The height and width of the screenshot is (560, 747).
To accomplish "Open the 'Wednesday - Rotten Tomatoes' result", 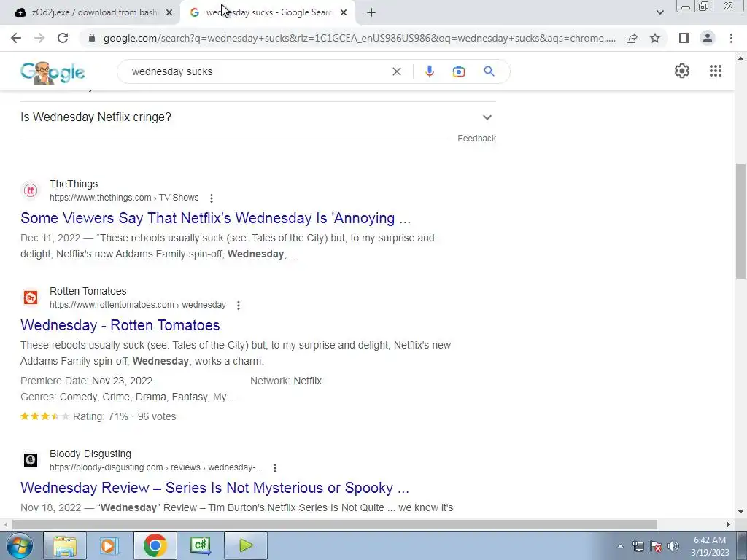I will click(x=120, y=325).
